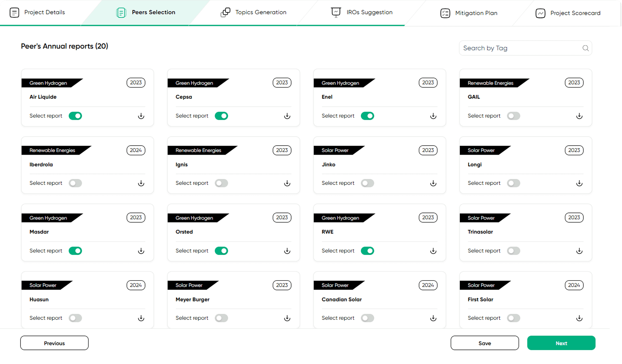This screenshot has height=364, width=622.
Task: Switch to the Project Scorecard tab
Action: pos(568,13)
